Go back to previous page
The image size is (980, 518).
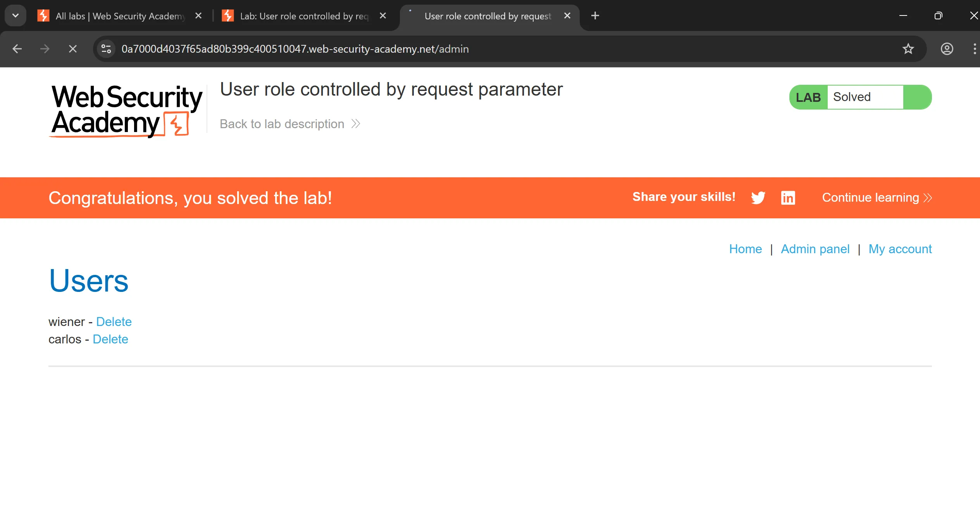(17, 49)
